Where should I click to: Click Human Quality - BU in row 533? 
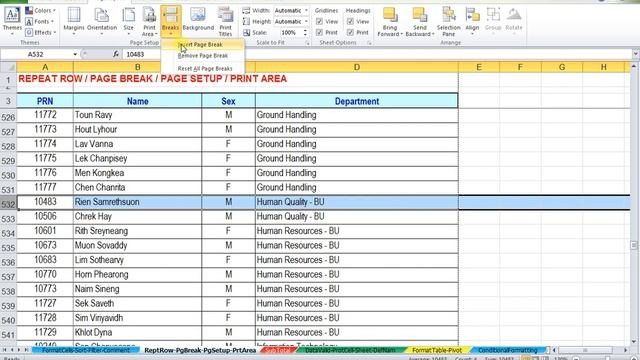click(357, 216)
